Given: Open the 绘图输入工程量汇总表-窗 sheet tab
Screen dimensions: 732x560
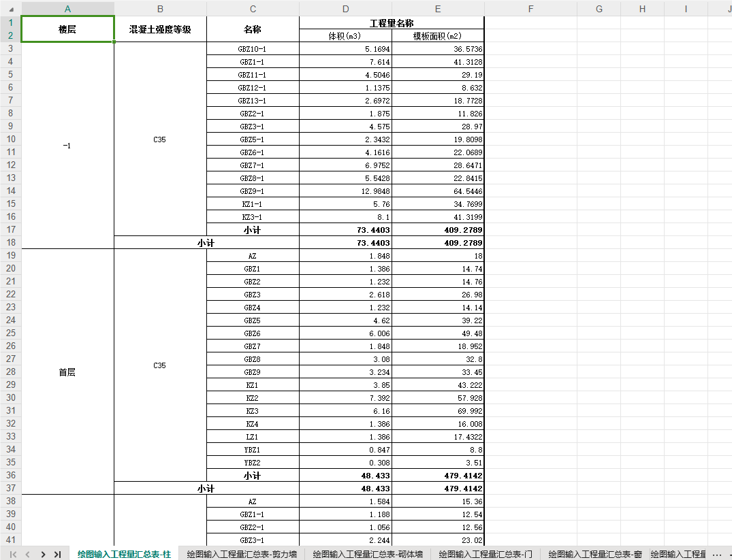Looking at the screenshot, I should pos(595,554).
